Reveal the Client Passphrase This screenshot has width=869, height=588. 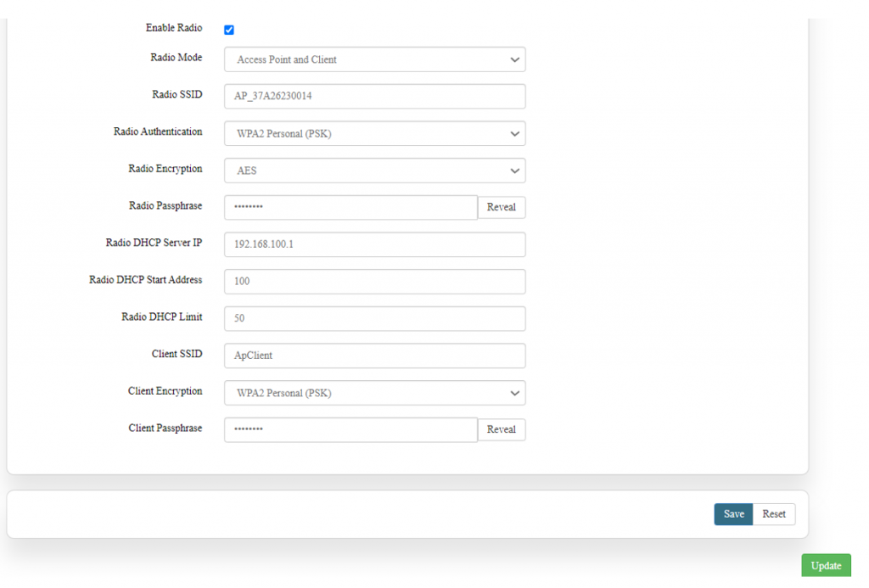(502, 429)
